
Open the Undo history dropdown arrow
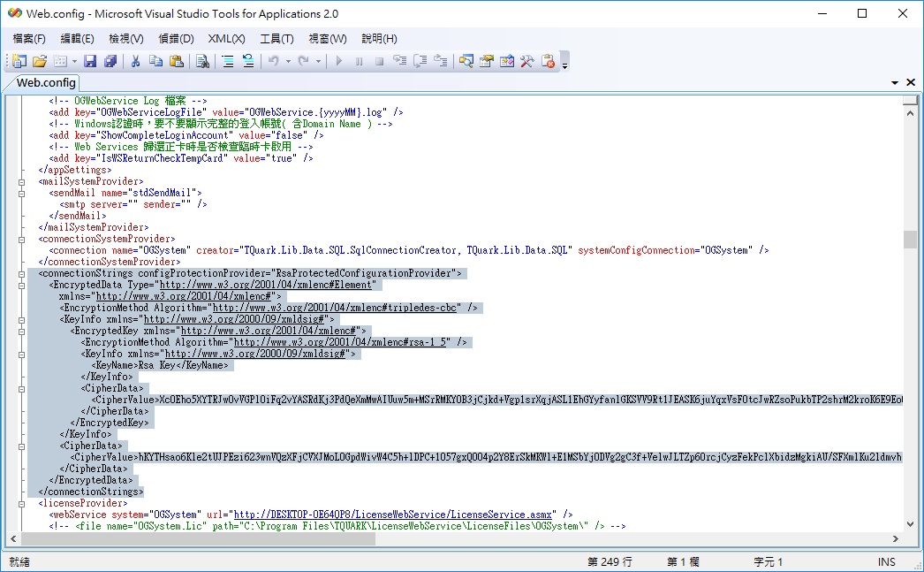point(288,61)
